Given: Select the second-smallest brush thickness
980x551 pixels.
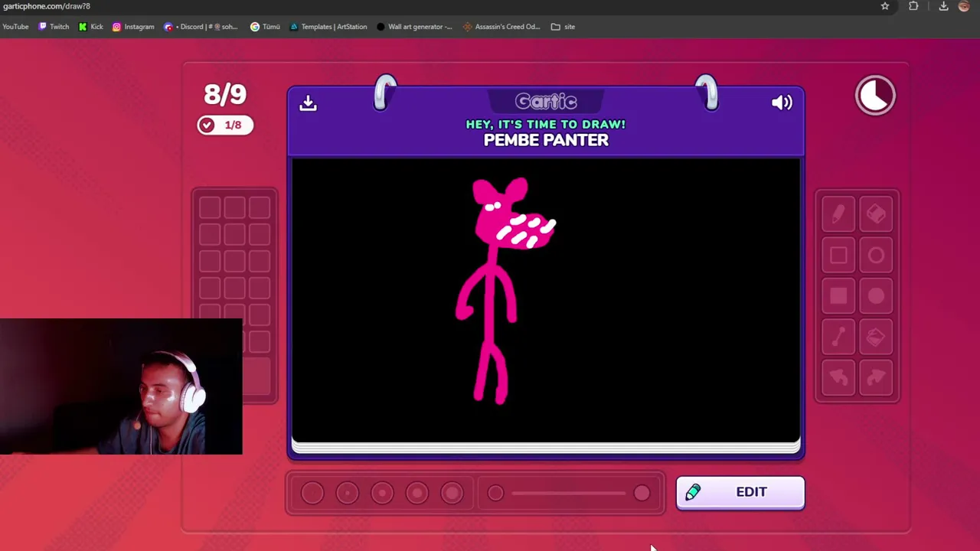Looking at the screenshot, I should 348,493.
